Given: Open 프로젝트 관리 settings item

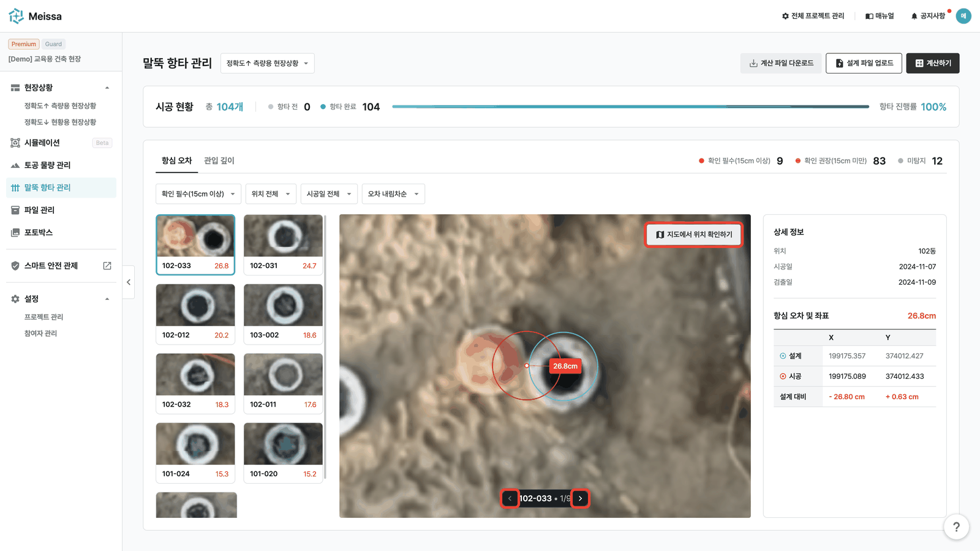Looking at the screenshot, I should click(43, 317).
